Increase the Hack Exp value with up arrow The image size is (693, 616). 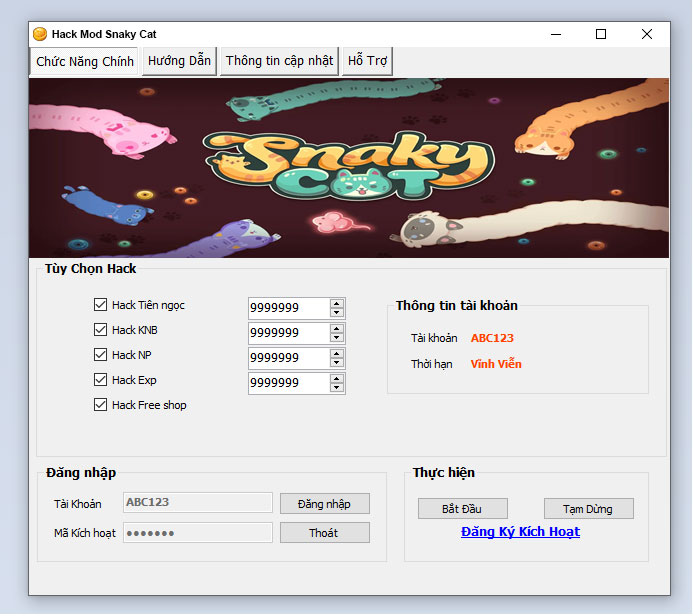click(337, 379)
